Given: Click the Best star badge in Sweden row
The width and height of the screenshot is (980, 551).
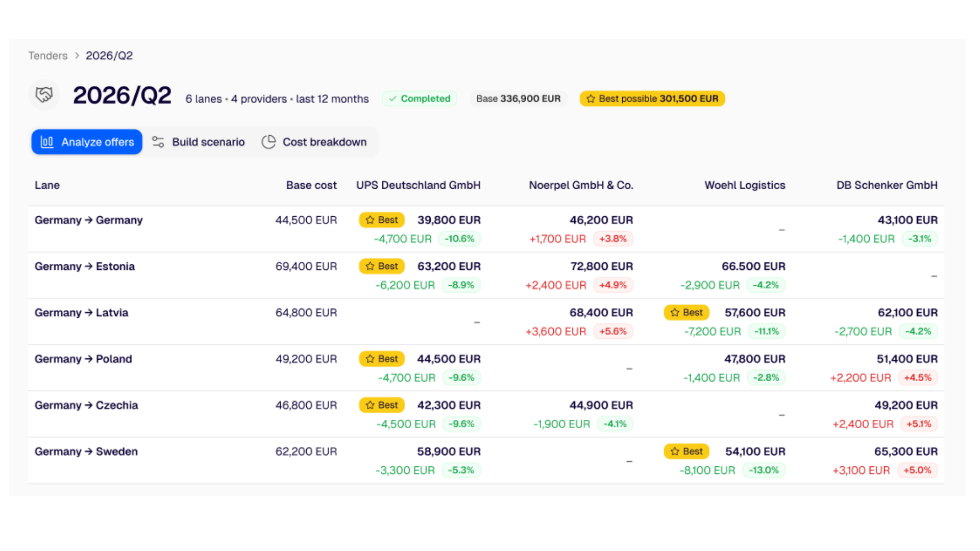Looking at the screenshot, I should pos(687,452).
